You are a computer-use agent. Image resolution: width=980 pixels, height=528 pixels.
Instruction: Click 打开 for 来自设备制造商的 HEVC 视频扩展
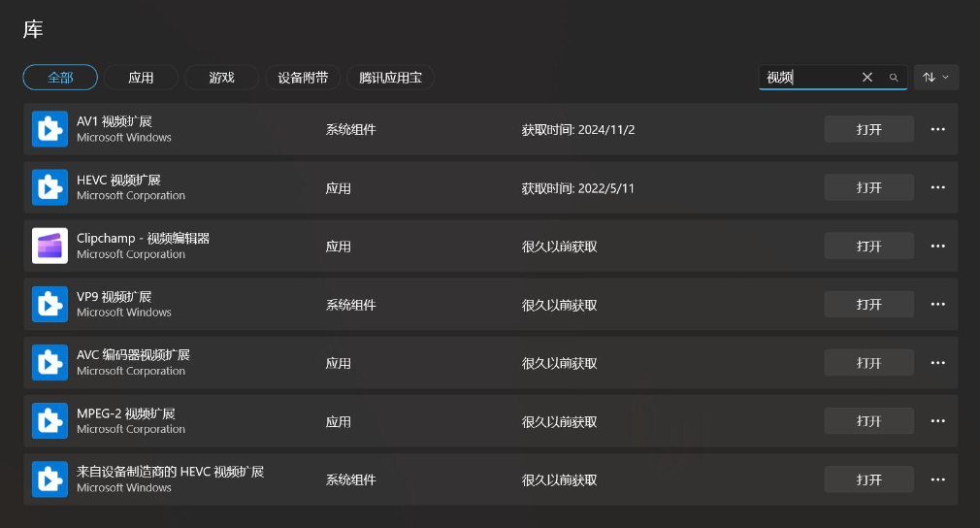point(868,479)
